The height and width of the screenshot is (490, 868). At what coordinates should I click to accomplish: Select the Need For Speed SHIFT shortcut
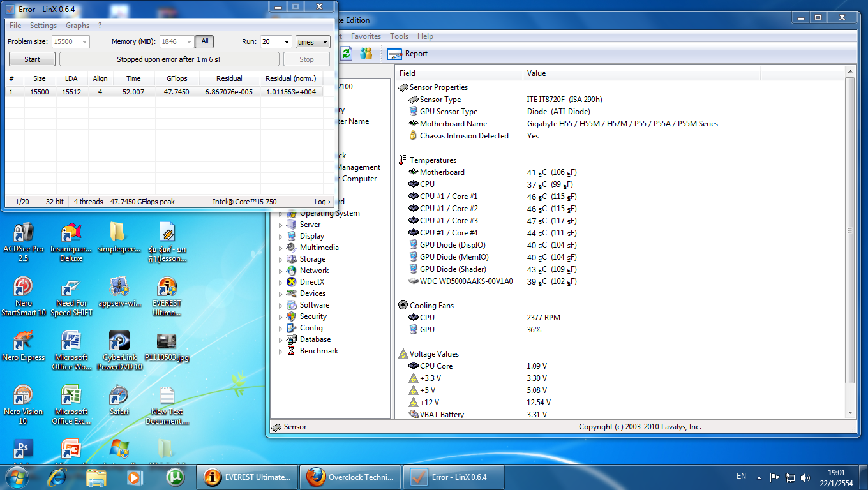[71, 297]
